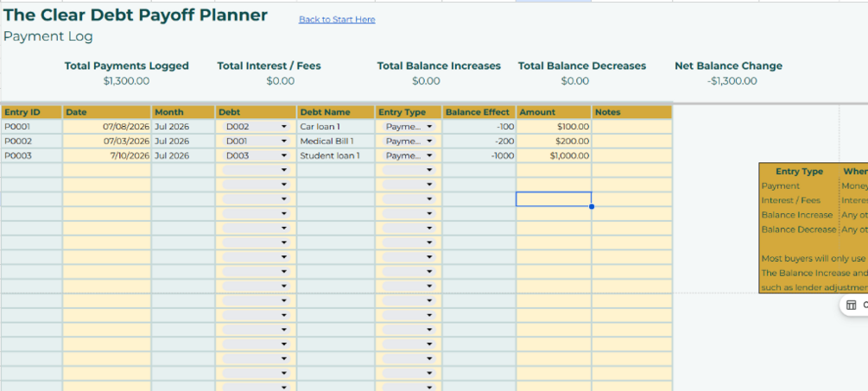The height and width of the screenshot is (391, 868).
Task: Select the Amount cell showing $100.00
Action: point(554,127)
